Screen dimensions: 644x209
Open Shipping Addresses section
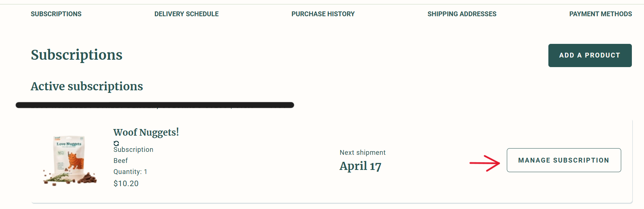[462, 14]
